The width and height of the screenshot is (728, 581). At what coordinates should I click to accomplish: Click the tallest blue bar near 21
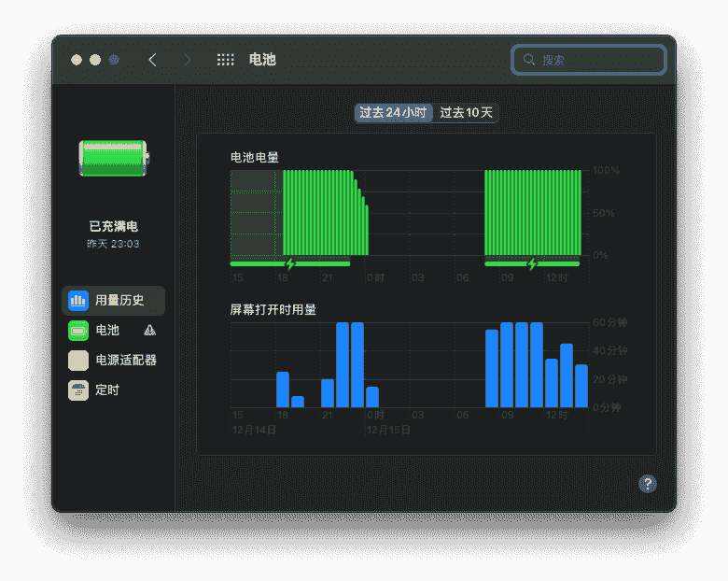click(343, 364)
